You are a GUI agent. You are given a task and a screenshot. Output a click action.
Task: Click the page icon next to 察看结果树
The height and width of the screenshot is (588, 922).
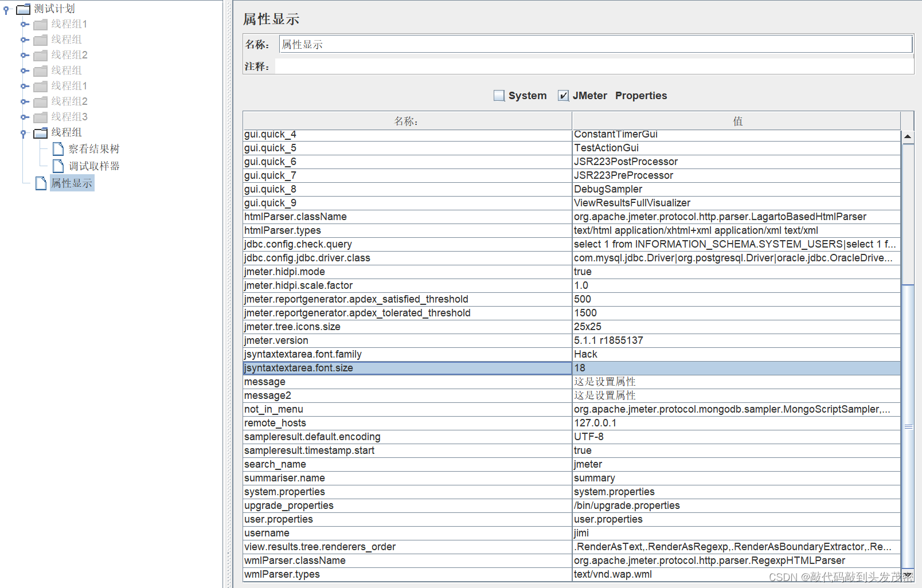(x=58, y=149)
